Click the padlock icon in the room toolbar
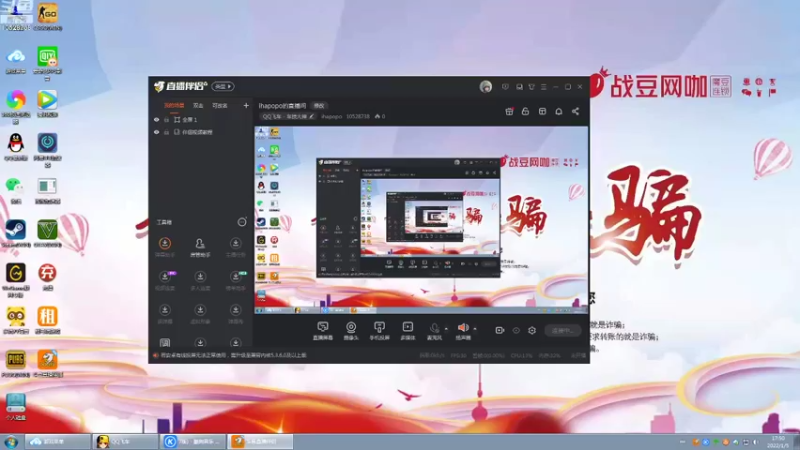The width and height of the screenshot is (800, 450). 526,111
